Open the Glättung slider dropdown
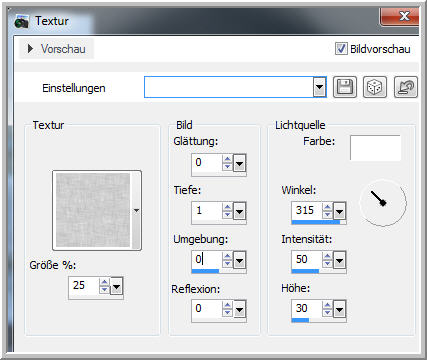This screenshot has width=427, height=360. [240, 163]
